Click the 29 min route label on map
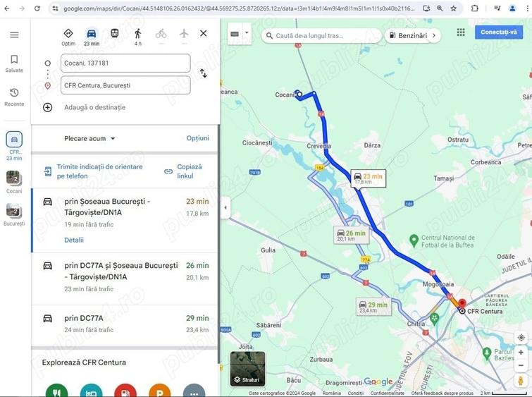This screenshot has width=532, height=397. pyautogui.click(x=373, y=307)
